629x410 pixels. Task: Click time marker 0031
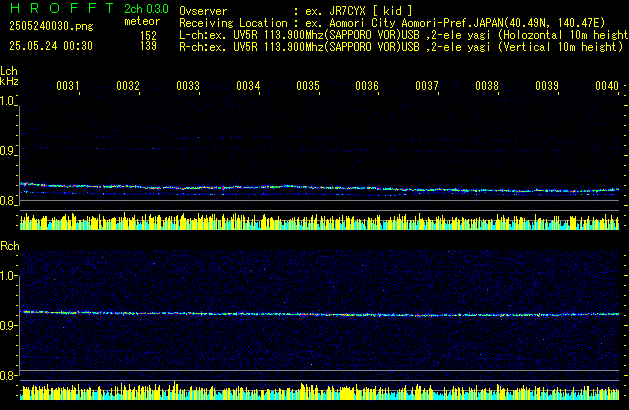[68, 86]
